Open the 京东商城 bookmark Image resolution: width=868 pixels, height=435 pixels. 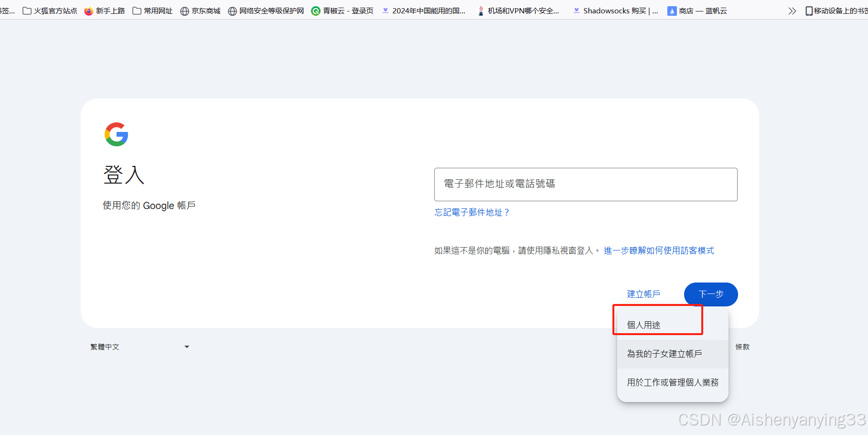point(200,11)
